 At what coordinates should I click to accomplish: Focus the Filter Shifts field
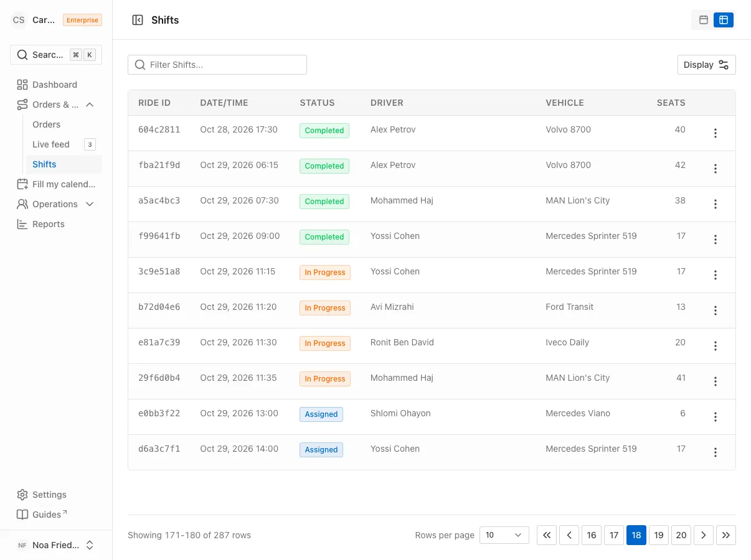coord(217,65)
